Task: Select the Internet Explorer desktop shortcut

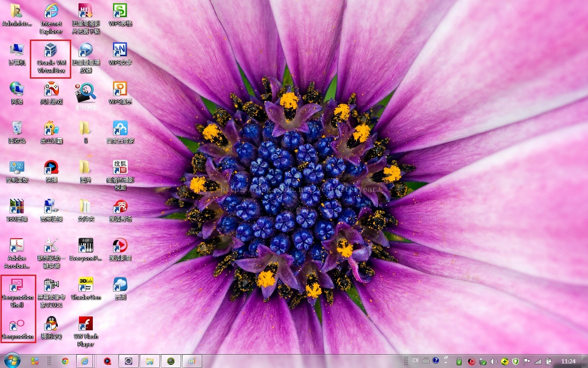Action: 51,18
